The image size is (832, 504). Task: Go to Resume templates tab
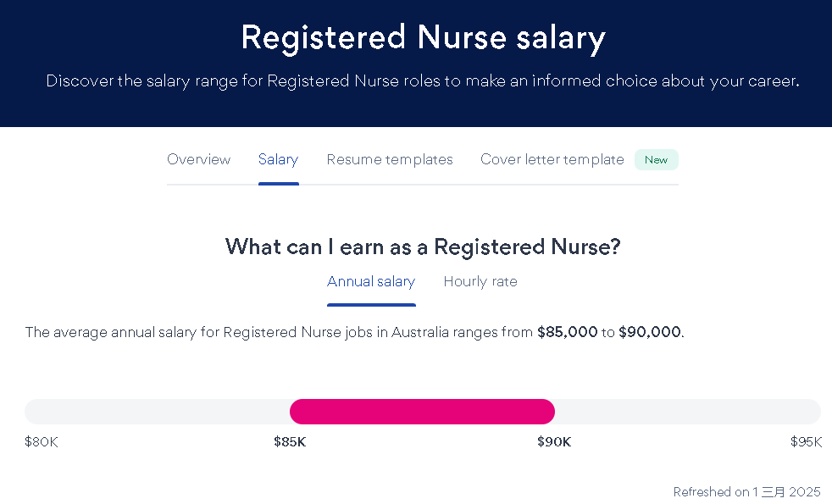390,159
